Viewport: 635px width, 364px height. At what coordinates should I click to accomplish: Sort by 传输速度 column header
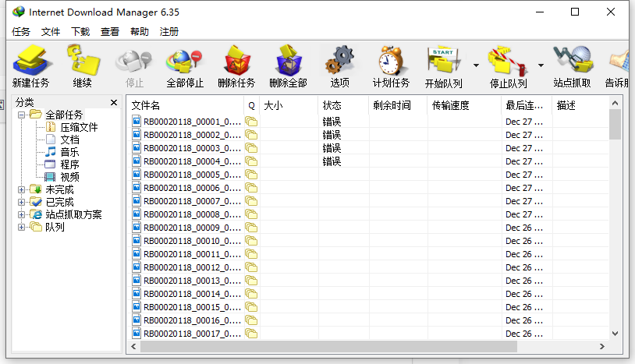click(x=464, y=105)
